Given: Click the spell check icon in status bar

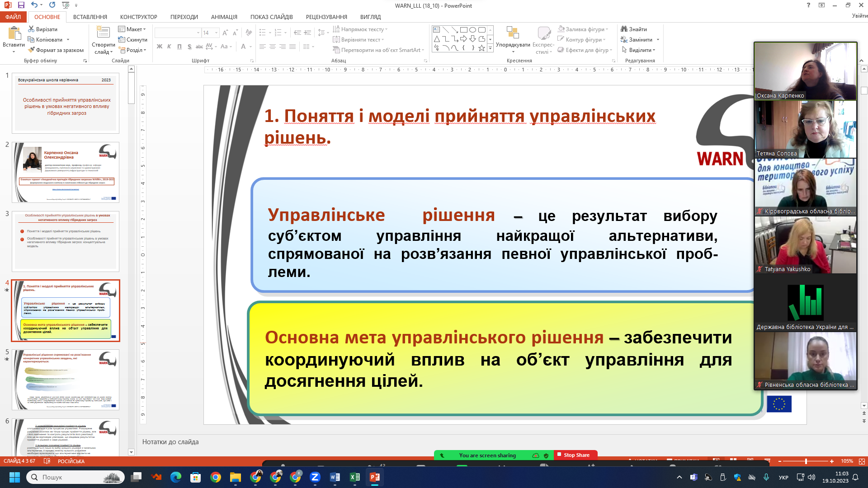Looking at the screenshot, I should pyautogui.click(x=47, y=461).
